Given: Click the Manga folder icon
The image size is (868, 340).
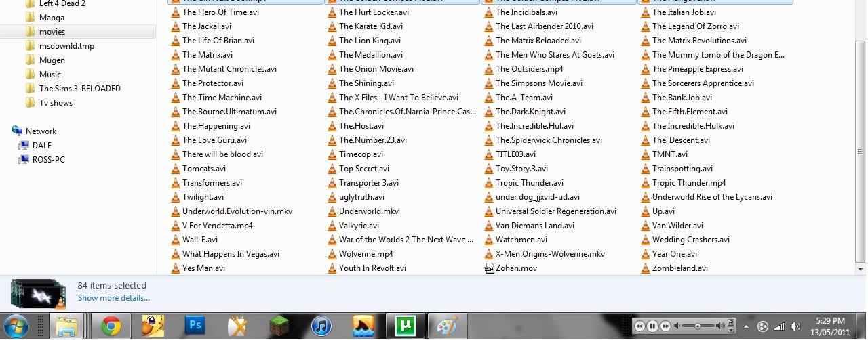Looking at the screenshot, I should point(30,18).
